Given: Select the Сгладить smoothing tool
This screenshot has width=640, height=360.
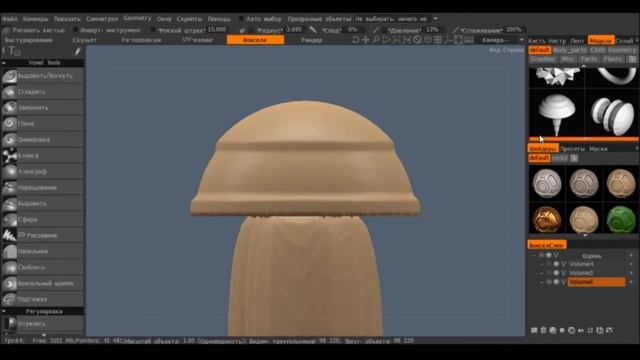Looking at the screenshot, I should pos(42,92).
